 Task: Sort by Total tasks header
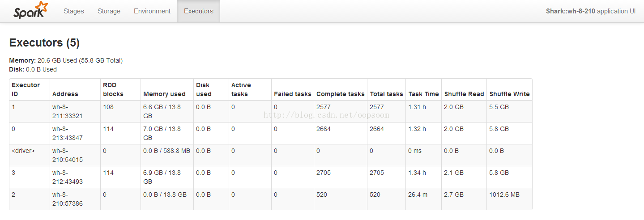coord(387,94)
